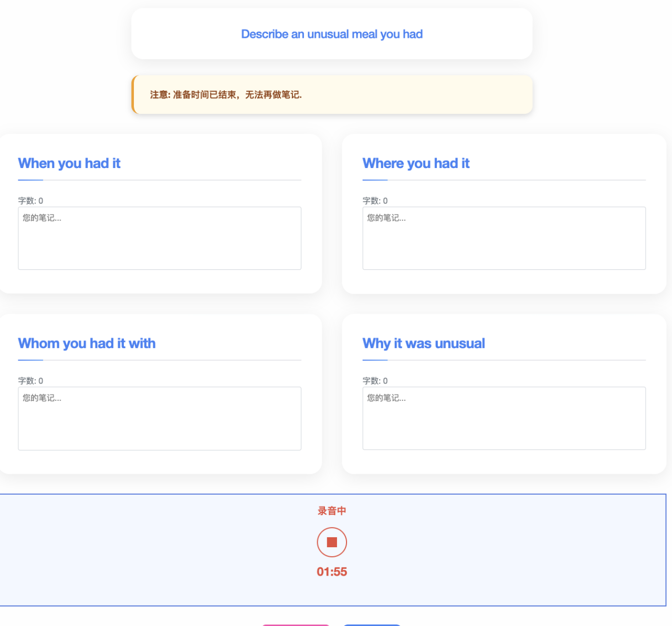The image size is (672, 626).
Task: Click the word count in 'Whom you had it with' card
Action: 30,381
